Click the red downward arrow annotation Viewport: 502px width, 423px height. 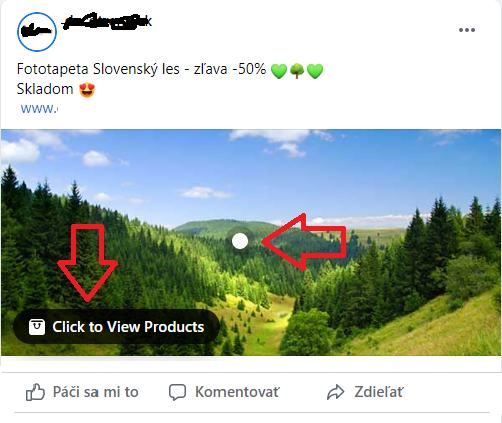(87, 263)
